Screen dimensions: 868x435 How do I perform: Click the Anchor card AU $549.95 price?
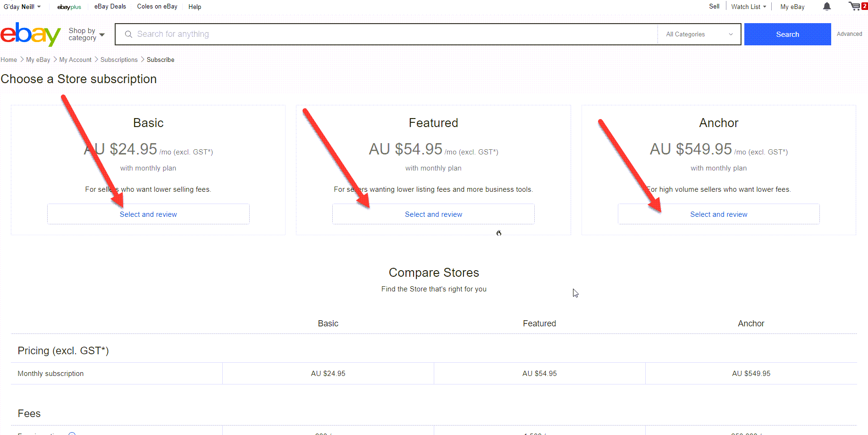[x=691, y=149]
